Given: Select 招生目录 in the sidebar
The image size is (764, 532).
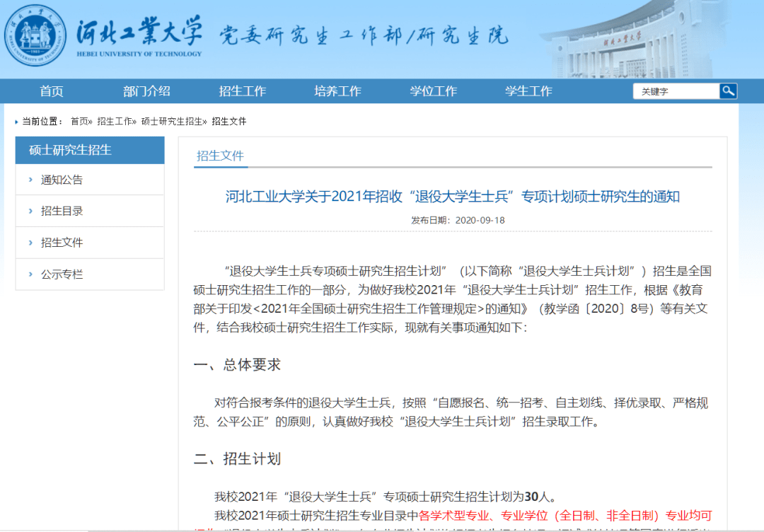Looking at the screenshot, I should coord(57,211).
